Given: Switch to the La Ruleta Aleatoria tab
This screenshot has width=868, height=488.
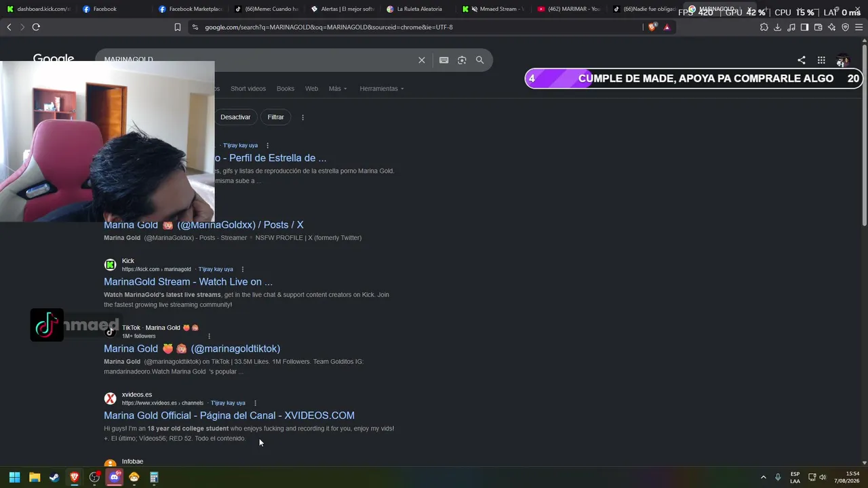Looking at the screenshot, I should point(418,9).
